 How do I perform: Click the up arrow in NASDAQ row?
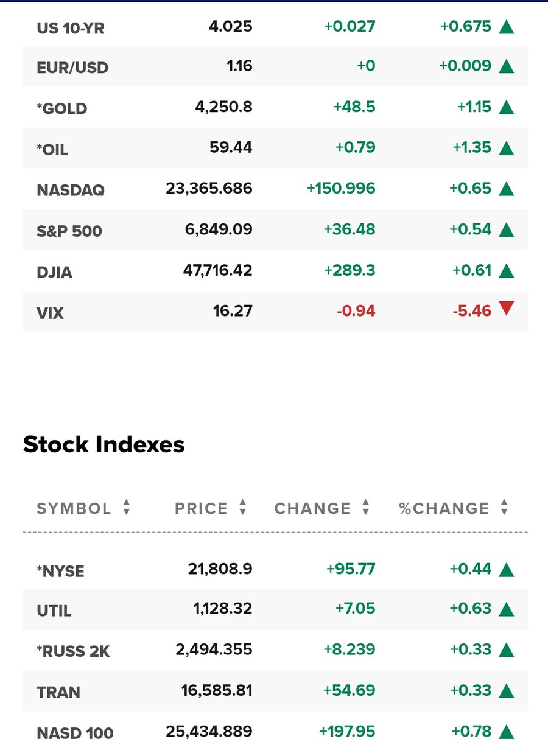[x=506, y=189]
